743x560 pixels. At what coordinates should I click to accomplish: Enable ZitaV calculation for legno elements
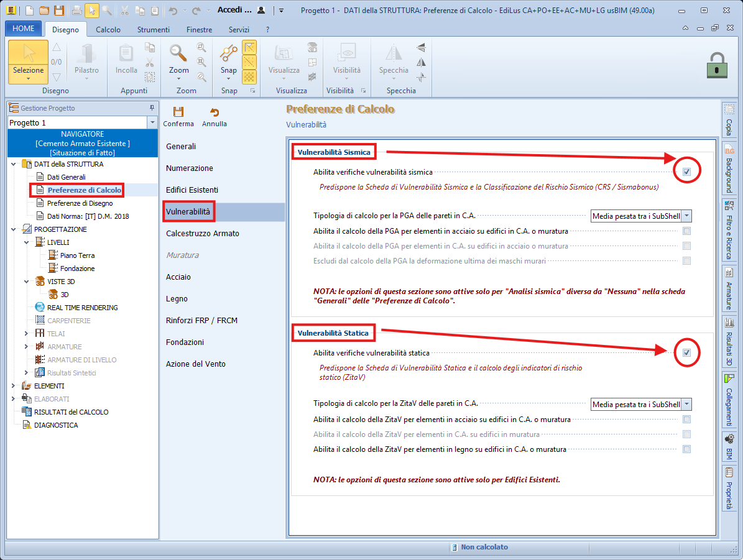[x=686, y=449]
